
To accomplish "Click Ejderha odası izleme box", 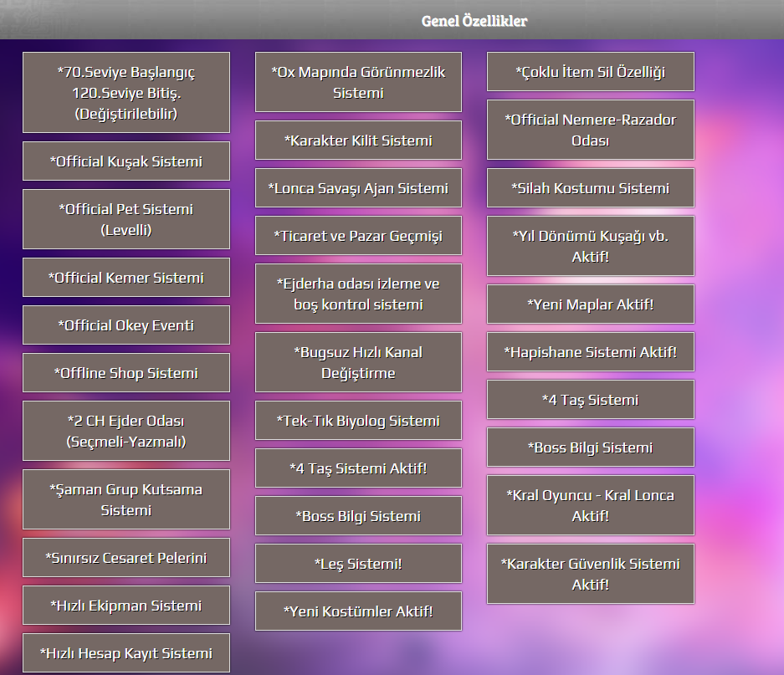I will pyautogui.click(x=358, y=294).
